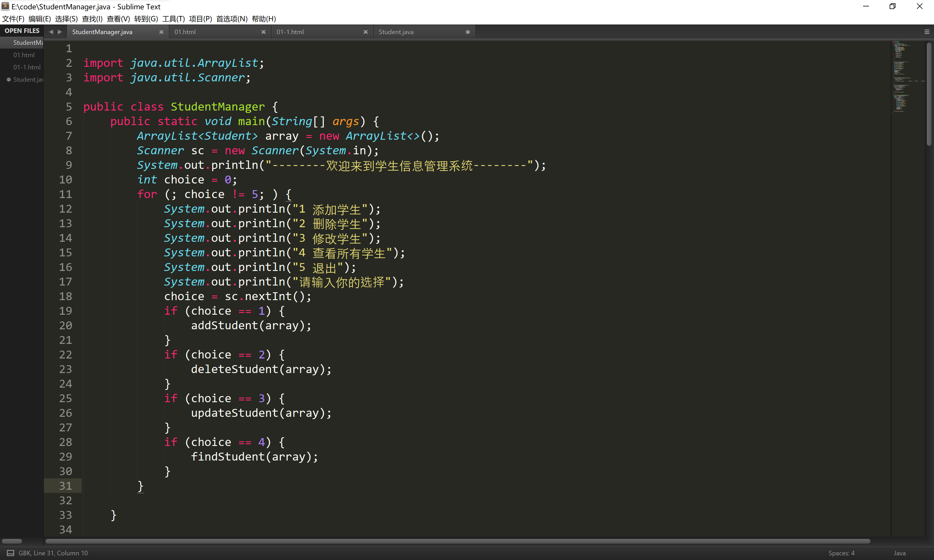Select Student.java in Open Files sidebar

(28, 79)
